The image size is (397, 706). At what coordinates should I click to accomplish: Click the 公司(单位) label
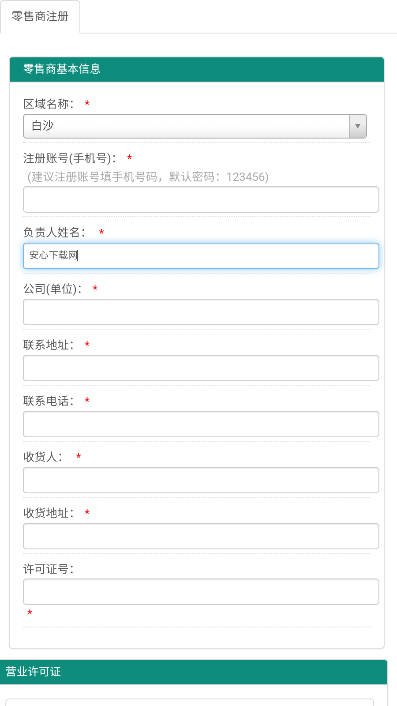point(53,289)
